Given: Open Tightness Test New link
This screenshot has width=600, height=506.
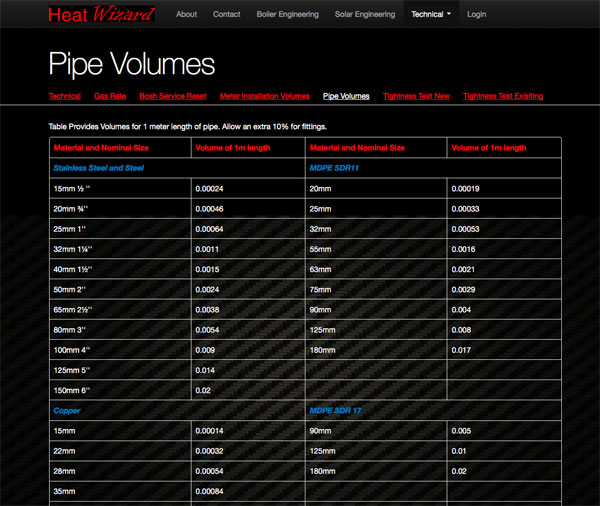Looking at the screenshot, I should [415, 96].
